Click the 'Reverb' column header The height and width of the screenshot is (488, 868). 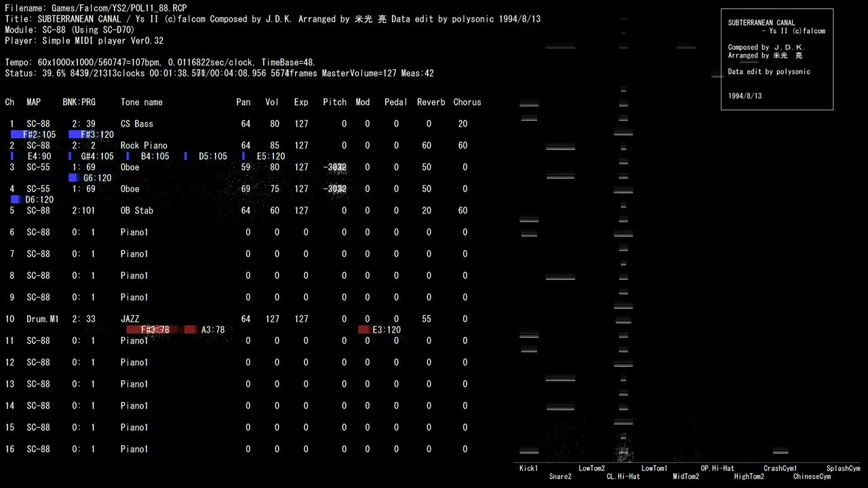[x=431, y=102]
